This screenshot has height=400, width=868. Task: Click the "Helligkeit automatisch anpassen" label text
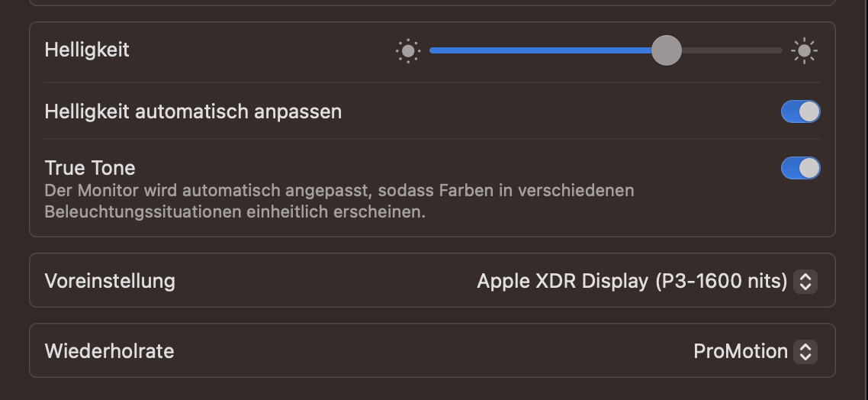tap(193, 111)
